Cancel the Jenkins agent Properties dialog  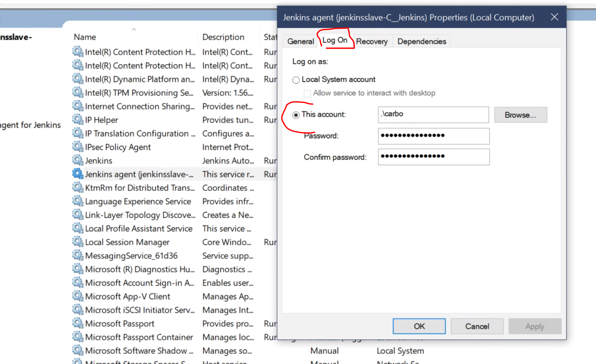click(477, 326)
